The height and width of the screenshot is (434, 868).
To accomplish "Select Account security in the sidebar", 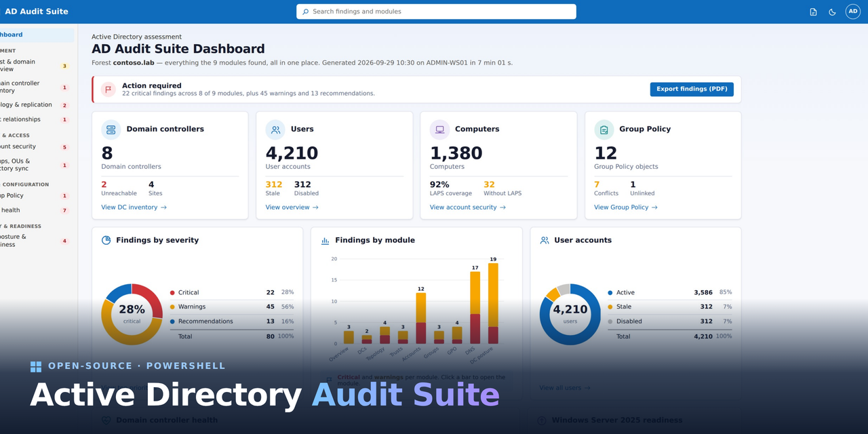I will point(34,146).
